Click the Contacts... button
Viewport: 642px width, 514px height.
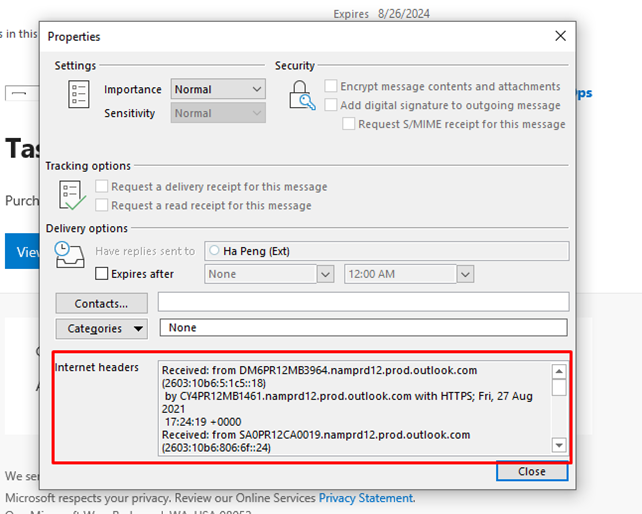101,303
